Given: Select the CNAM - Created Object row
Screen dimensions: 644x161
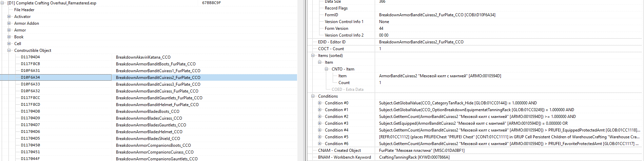Looking at the screenshot, I should tap(339, 150).
